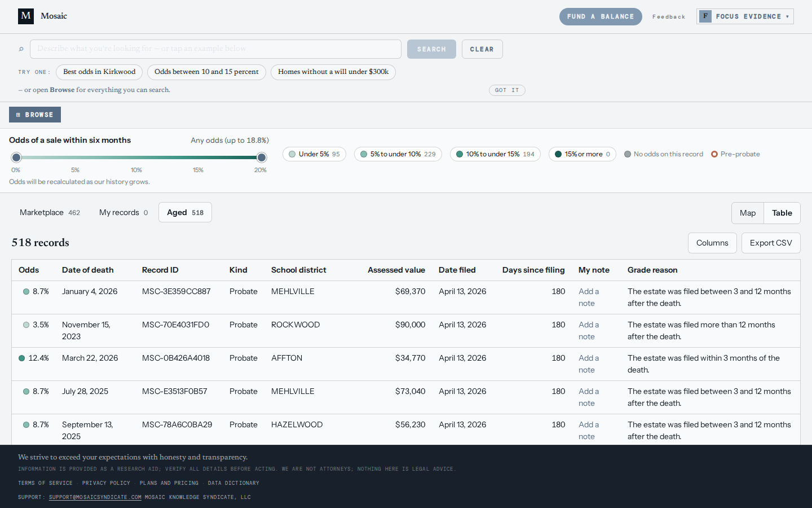Viewport: 812px width, 508px height.
Task: Sort by the Assessed value column header
Action: coord(396,270)
